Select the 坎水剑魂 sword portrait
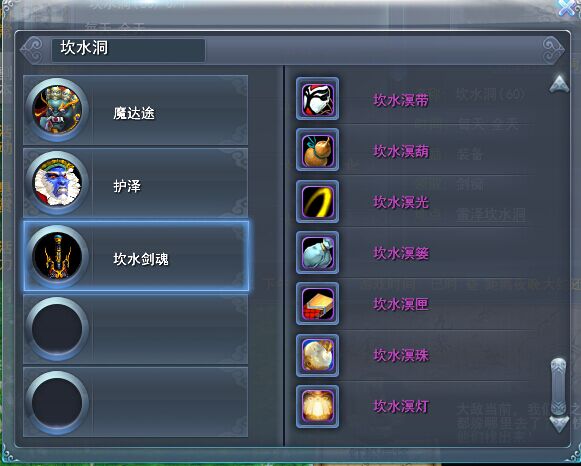Image resolution: width=581 pixels, height=466 pixels. pos(57,256)
